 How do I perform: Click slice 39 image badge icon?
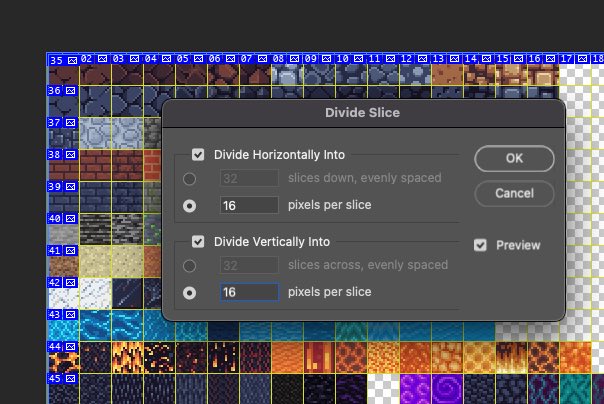click(x=70, y=186)
